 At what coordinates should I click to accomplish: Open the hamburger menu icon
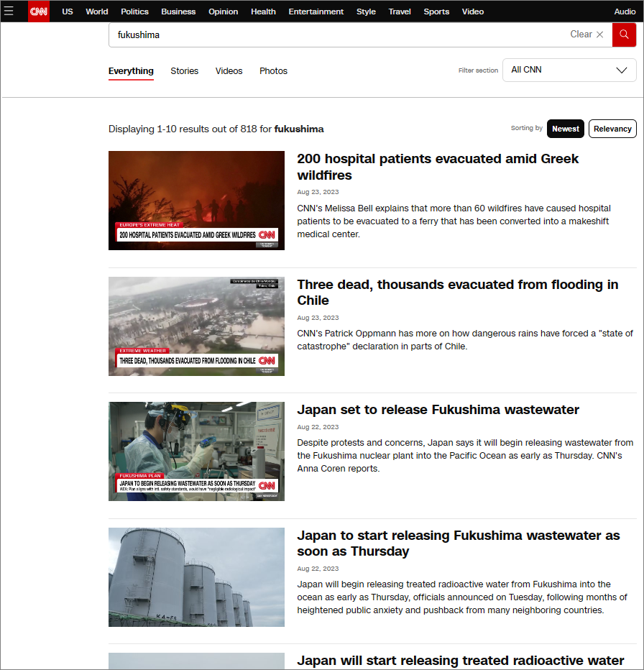[9, 11]
